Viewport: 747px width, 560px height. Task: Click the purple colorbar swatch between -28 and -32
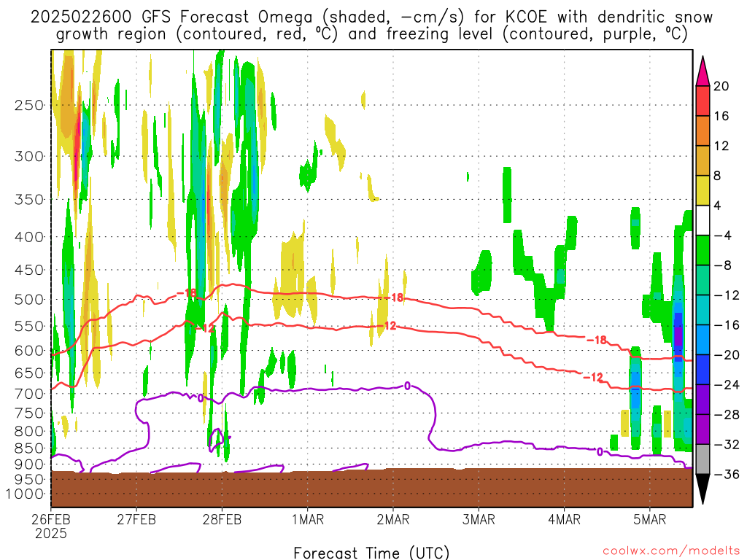pos(703,429)
